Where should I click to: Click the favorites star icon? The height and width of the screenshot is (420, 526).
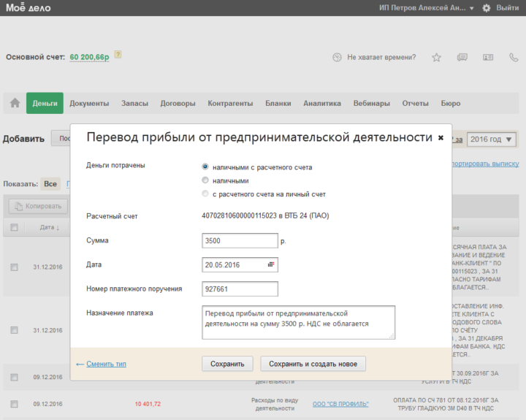(x=436, y=57)
